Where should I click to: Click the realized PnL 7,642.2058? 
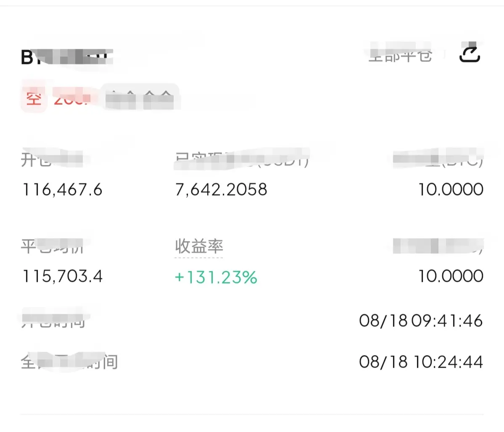point(221,189)
